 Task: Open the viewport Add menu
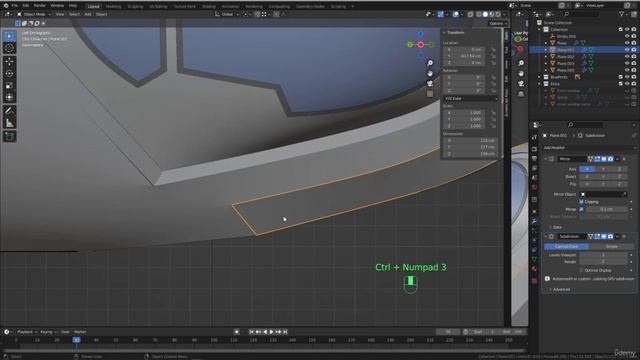coord(88,14)
